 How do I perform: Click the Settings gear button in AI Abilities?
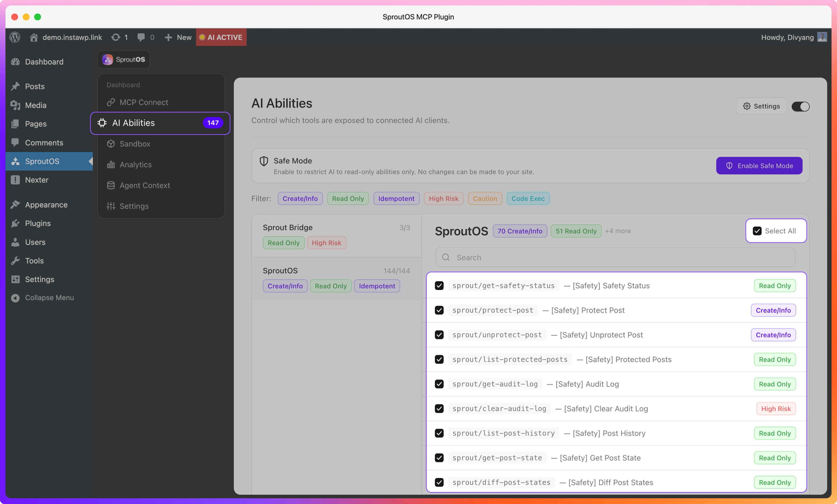pos(761,106)
